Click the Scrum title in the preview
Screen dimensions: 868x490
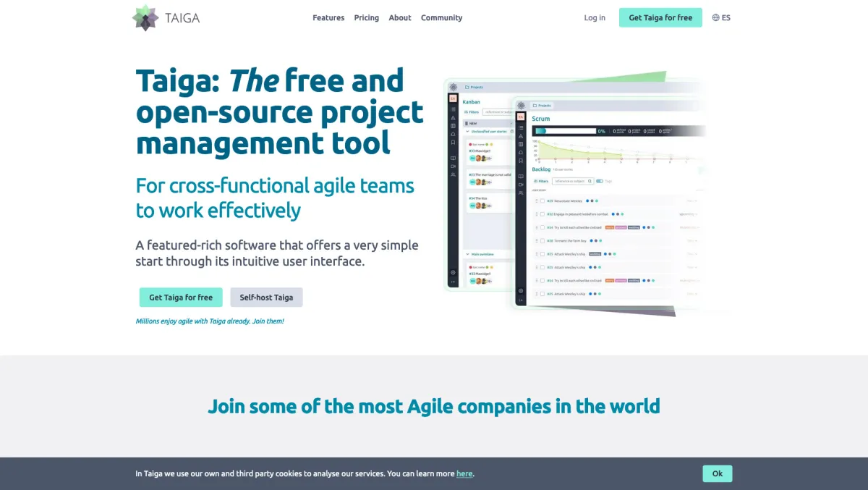click(x=540, y=119)
